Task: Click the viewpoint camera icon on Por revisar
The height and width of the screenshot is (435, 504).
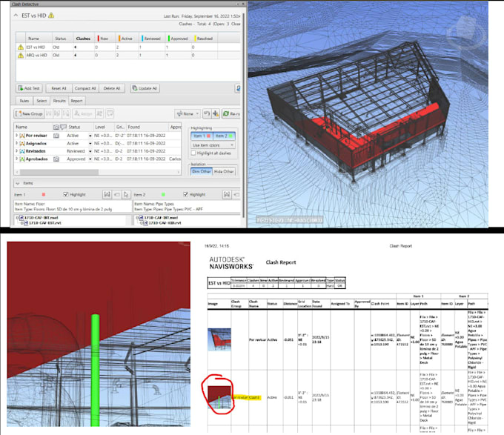Action: tap(56, 136)
